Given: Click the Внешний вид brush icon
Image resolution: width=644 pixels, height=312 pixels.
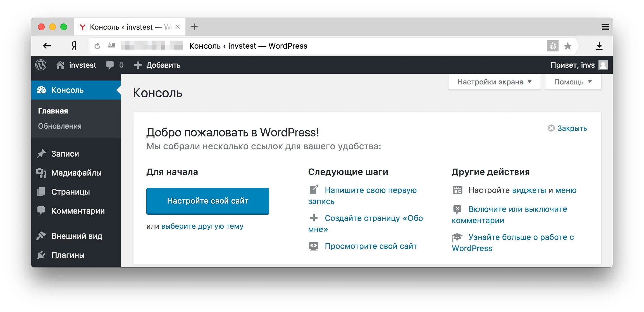Looking at the screenshot, I should click(41, 236).
